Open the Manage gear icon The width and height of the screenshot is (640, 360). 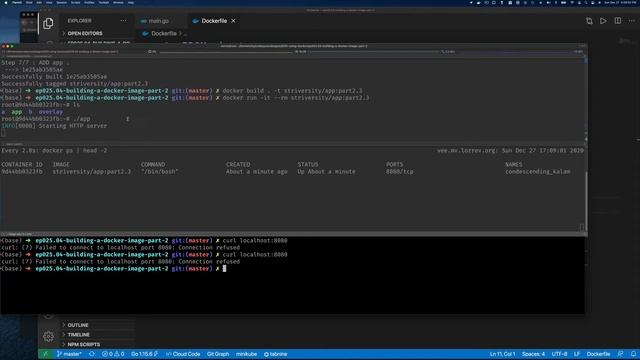pos(48,336)
